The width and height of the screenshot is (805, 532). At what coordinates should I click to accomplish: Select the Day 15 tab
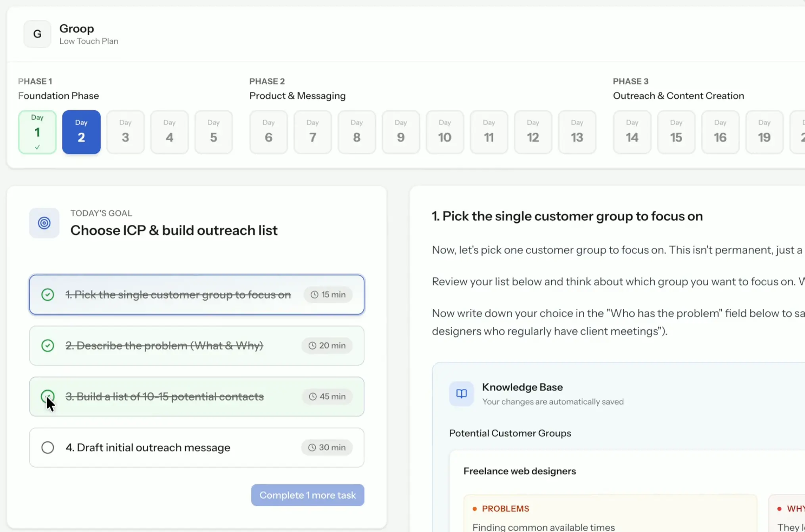(676, 132)
